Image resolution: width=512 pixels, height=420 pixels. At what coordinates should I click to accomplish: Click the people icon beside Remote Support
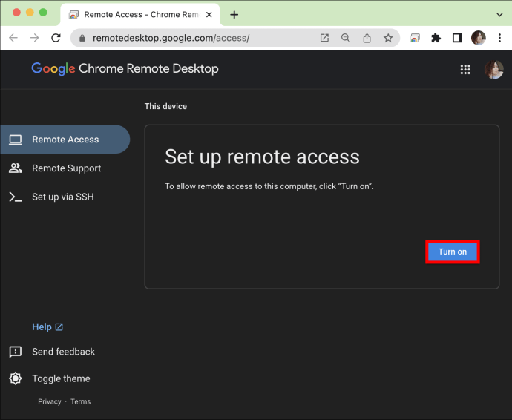click(16, 168)
